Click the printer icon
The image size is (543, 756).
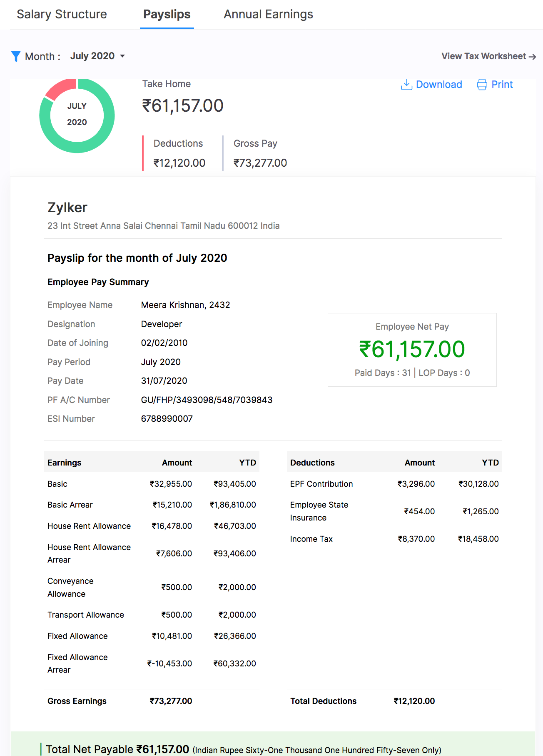pos(482,85)
